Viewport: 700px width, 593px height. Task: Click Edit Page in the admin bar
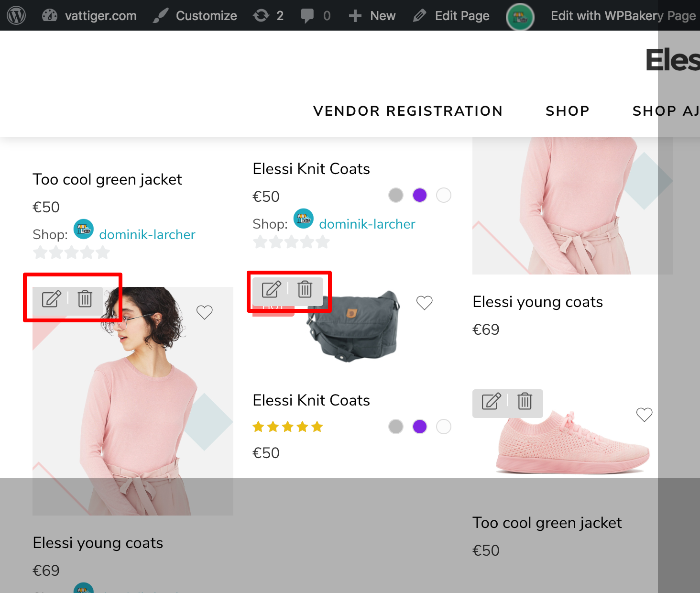(x=451, y=16)
